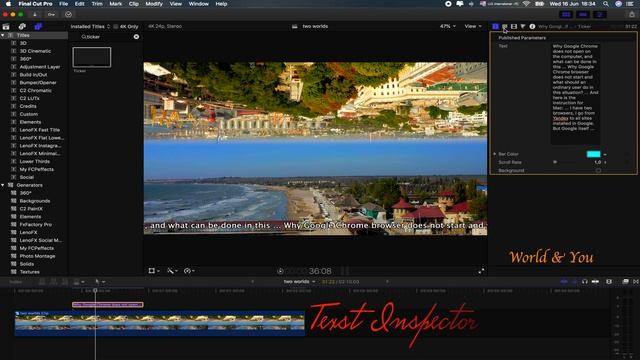Open the Title inspector tab icon
The width and height of the screenshot is (640, 360).
coord(496,26)
